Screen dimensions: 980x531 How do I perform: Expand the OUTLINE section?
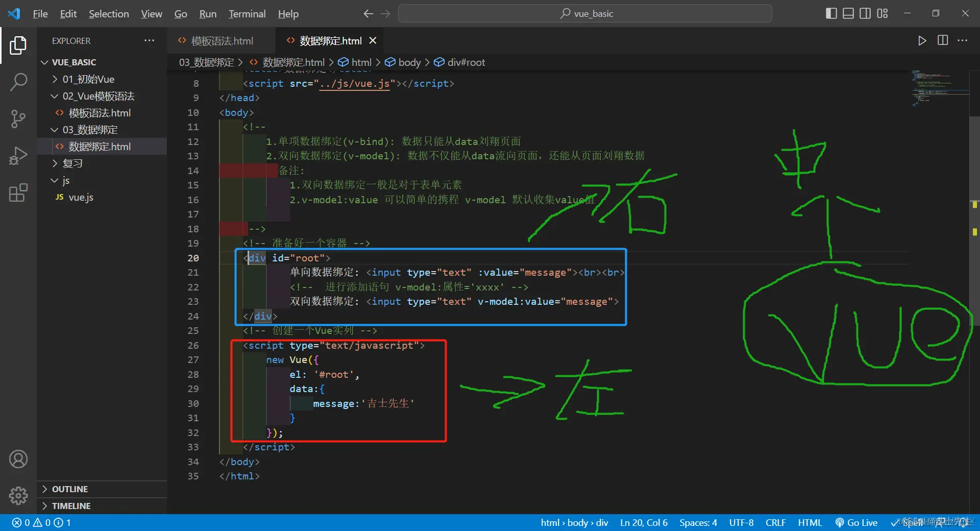(x=102, y=489)
